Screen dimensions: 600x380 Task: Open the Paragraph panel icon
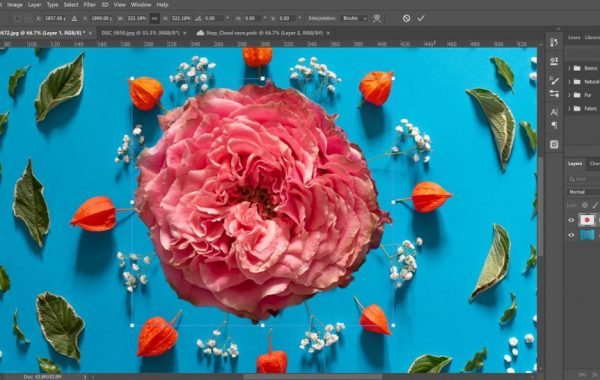(554, 125)
